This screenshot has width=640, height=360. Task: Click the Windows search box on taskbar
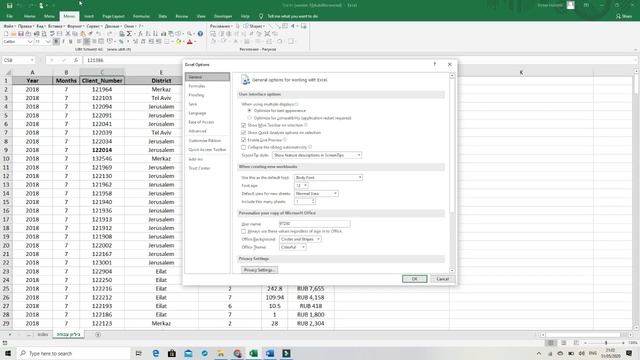coord(73,353)
